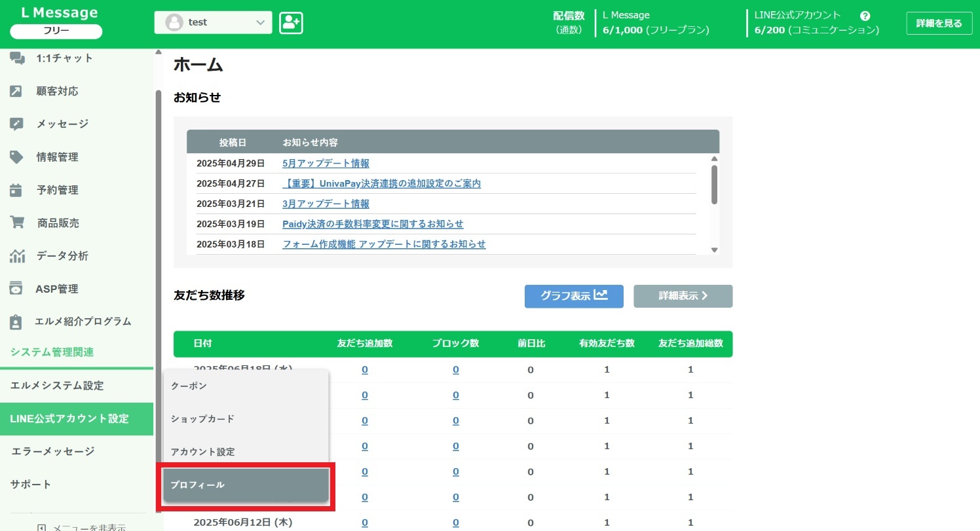
Task: Click the notice list scroll-up arrow
Action: click(x=714, y=159)
